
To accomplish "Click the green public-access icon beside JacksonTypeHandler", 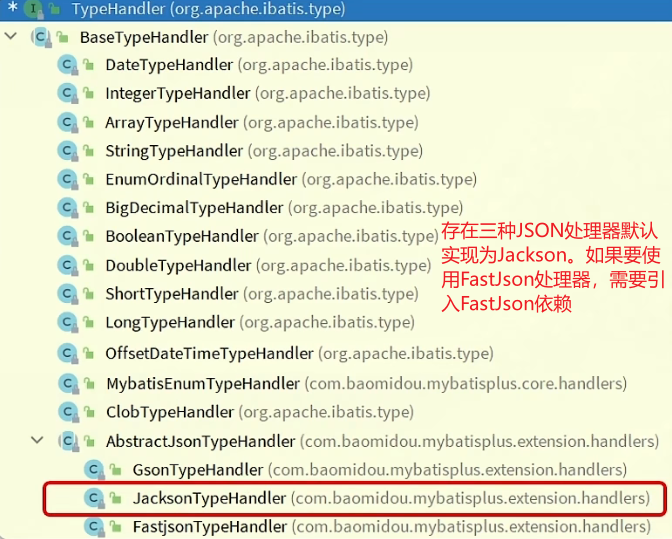I will pyautogui.click(x=115, y=498).
